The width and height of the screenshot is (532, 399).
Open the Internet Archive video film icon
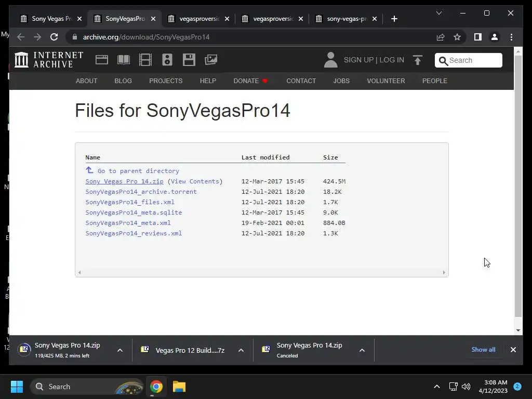pyautogui.click(x=145, y=60)
